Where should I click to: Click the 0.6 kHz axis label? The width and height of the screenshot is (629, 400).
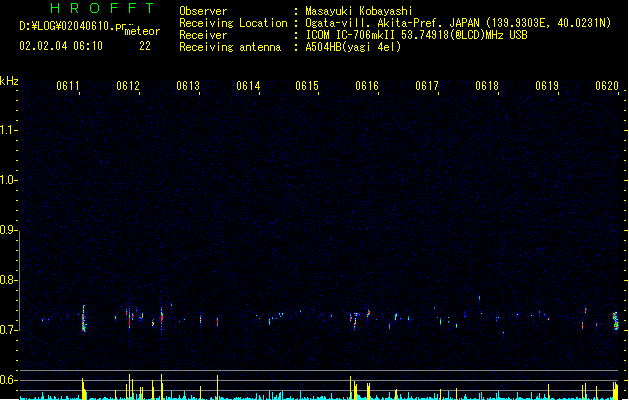(x=8, y=380)
